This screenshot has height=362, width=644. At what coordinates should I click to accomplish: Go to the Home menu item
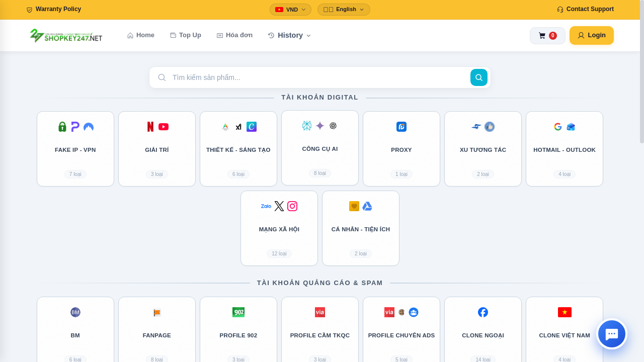pos(141,35)
